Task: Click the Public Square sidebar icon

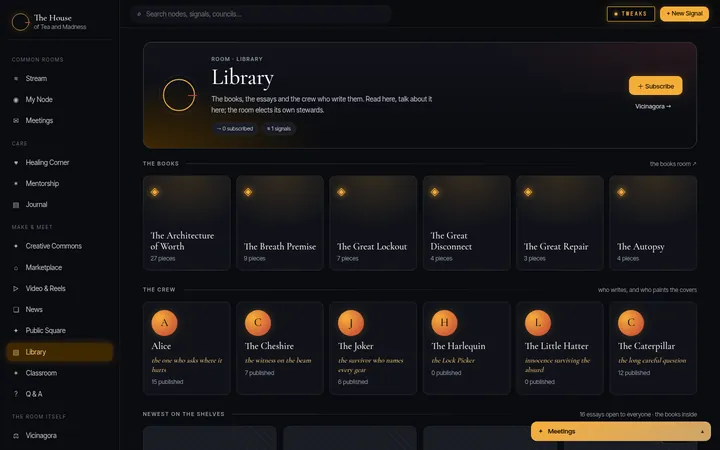Action: pyautogui.click(x=16, y=331)
